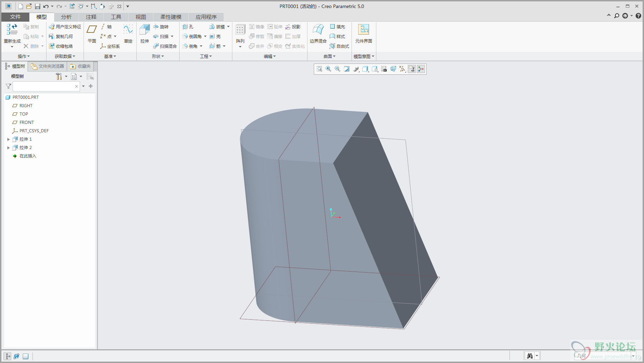Undo the last action
The image size is (644, 363).
click(x=46, y=6)
